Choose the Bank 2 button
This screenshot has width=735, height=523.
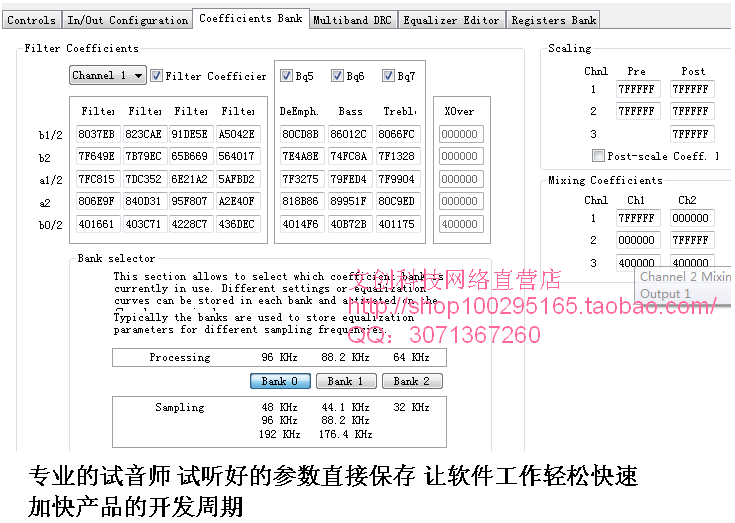tap(411, 381)
